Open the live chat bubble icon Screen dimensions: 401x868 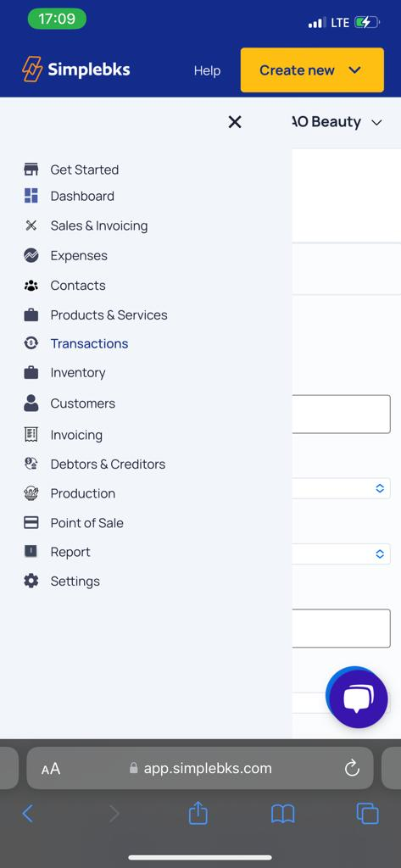coord(359,698)
